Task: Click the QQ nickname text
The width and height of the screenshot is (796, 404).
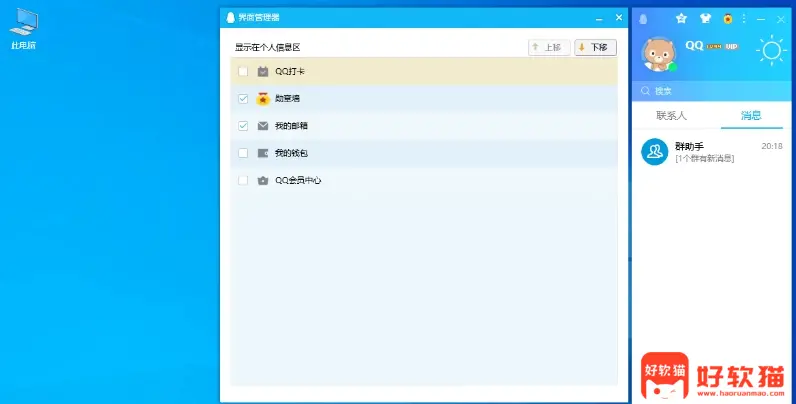Action: point(694,46)
